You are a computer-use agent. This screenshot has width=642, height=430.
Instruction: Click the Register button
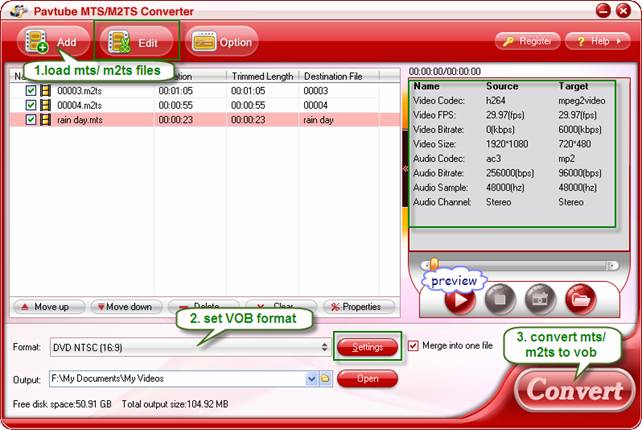tap(527, 41)
